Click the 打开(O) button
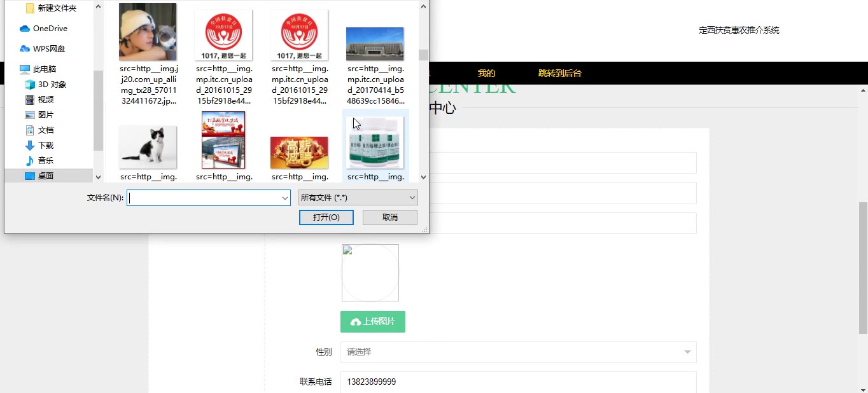 (326, 217)
